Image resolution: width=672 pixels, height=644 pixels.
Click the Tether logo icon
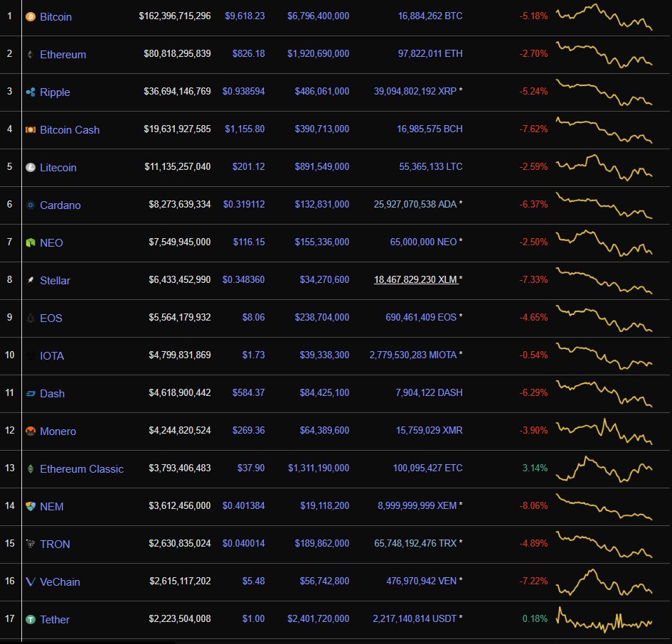click(31, 619)
